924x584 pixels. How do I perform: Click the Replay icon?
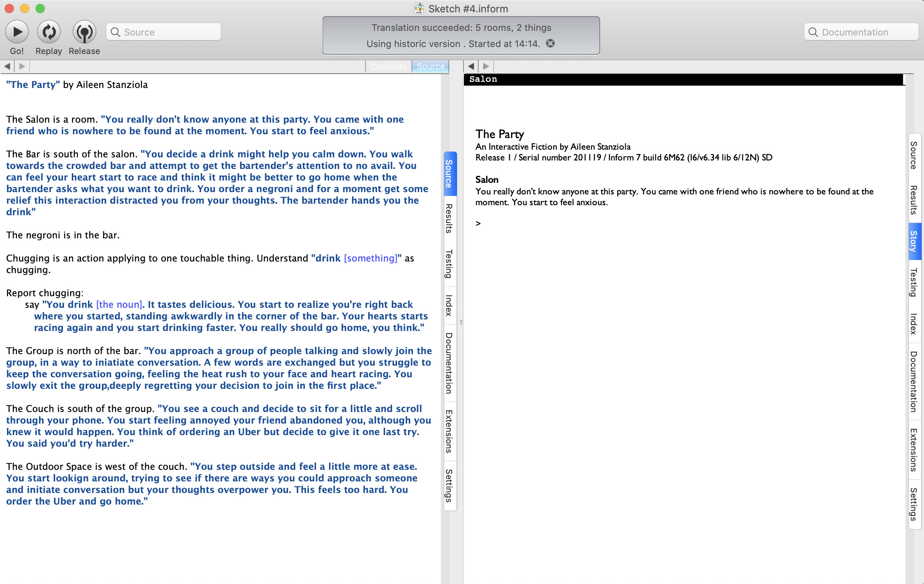49,32
